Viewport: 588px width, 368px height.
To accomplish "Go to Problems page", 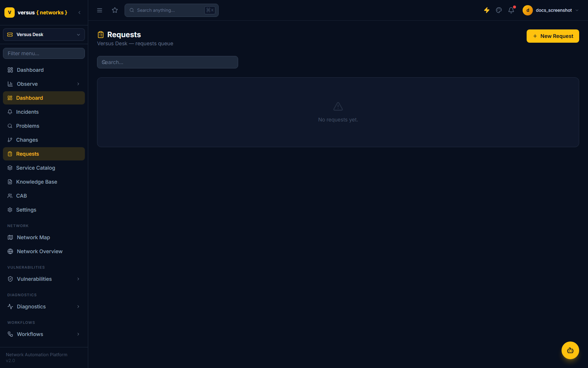I will [44, 126].
